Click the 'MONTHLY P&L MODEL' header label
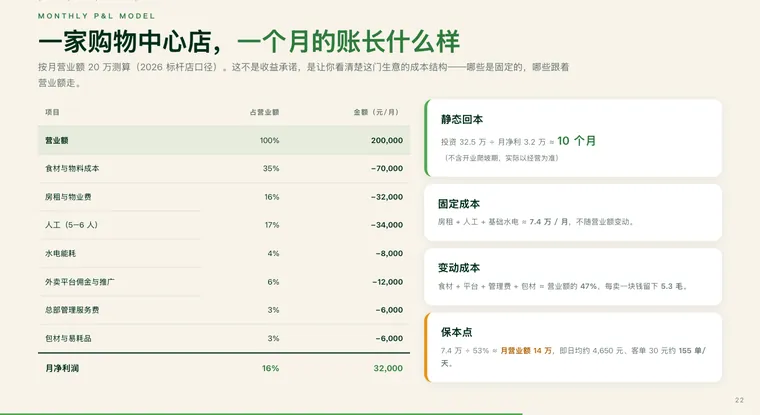The height and width of the screenshot is (415, 760). [96, 16]
